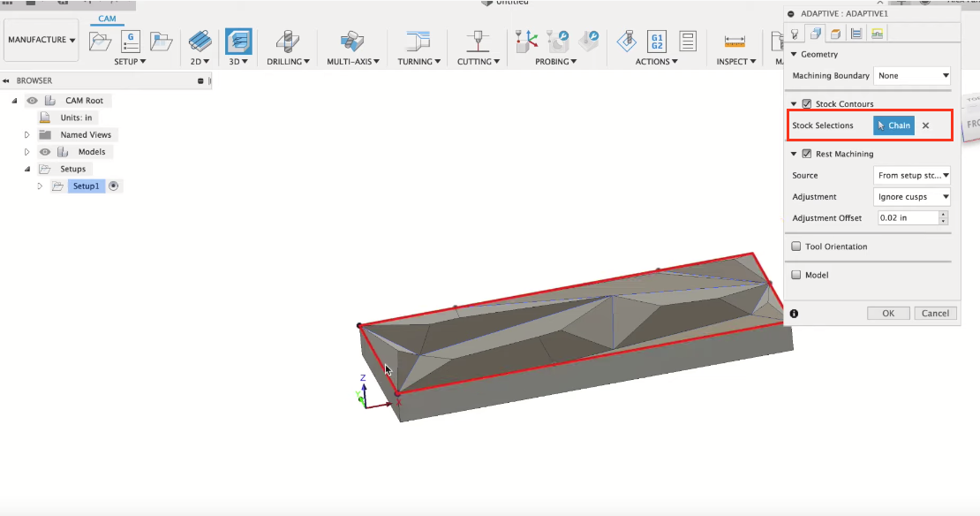
Task: Toggle visibility of the Models folder
Action: (x=44, y=151)
